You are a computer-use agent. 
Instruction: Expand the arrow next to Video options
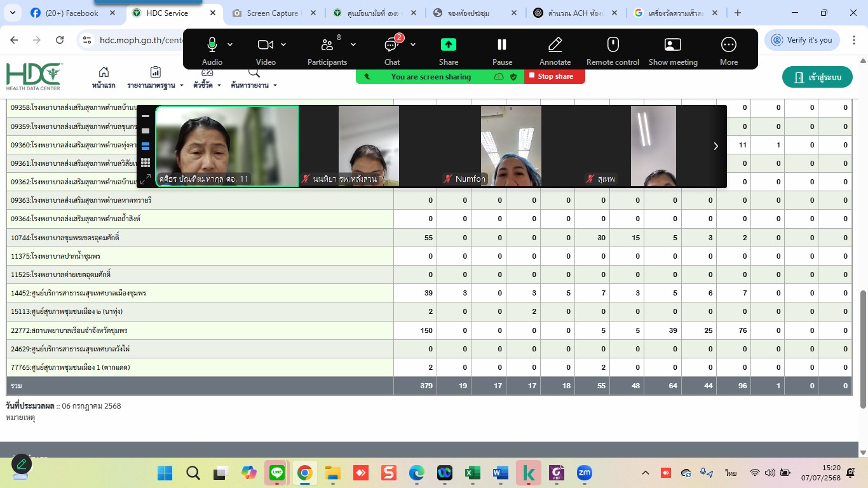pos(283,44)
